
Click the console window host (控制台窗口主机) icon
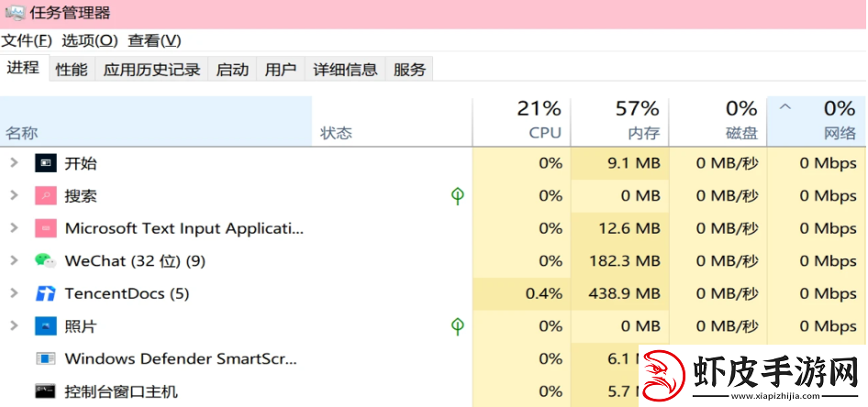click(45, 391)
